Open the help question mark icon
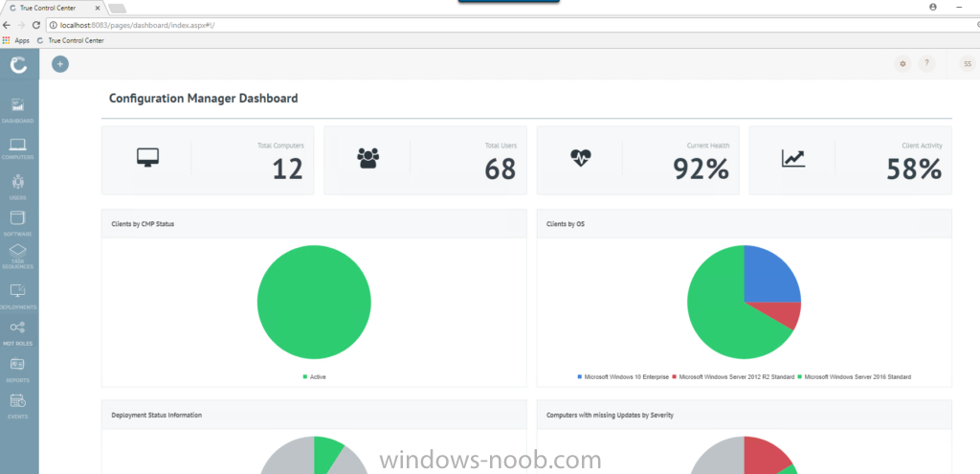The image size is (980, 474). point(926,64)
